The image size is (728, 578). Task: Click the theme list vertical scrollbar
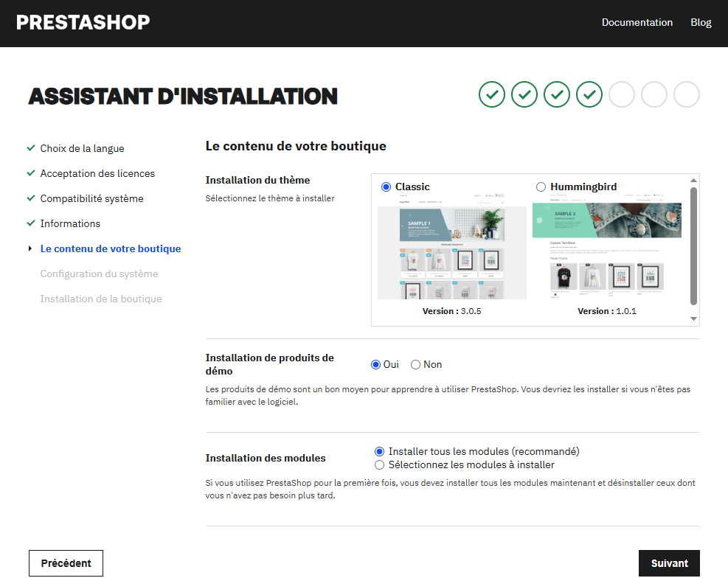click(x=693, y=245)
